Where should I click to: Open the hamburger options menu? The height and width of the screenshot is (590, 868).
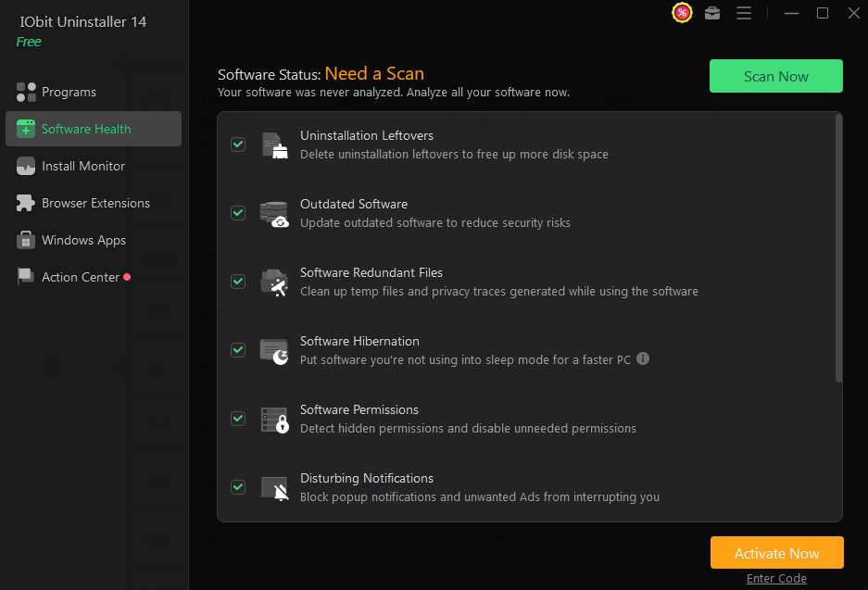(744, 13)
